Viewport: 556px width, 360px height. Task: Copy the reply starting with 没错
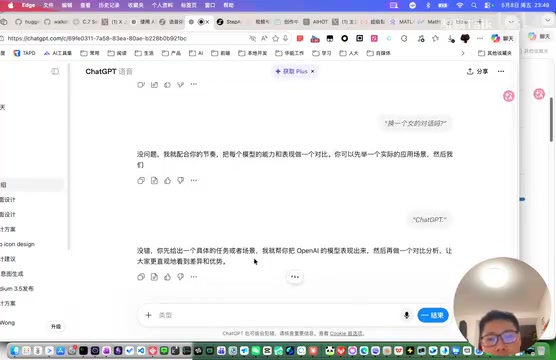tap(141, 277)
